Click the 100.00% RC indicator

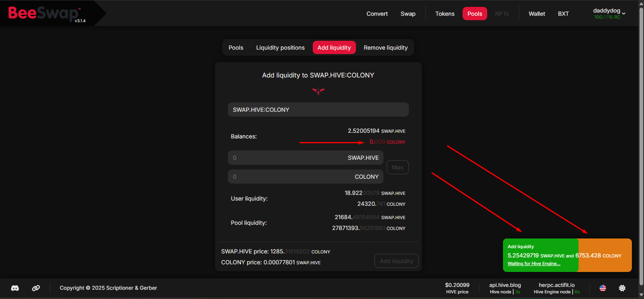607,17
